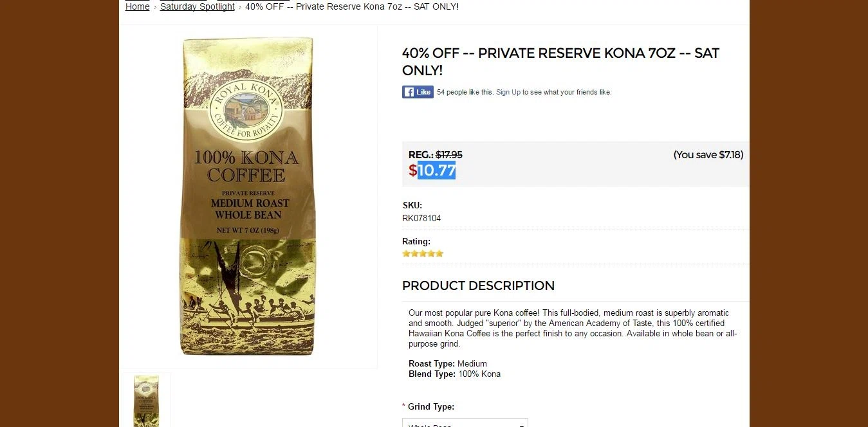Select the small product thumbnail image

click(x=147, y=400)
